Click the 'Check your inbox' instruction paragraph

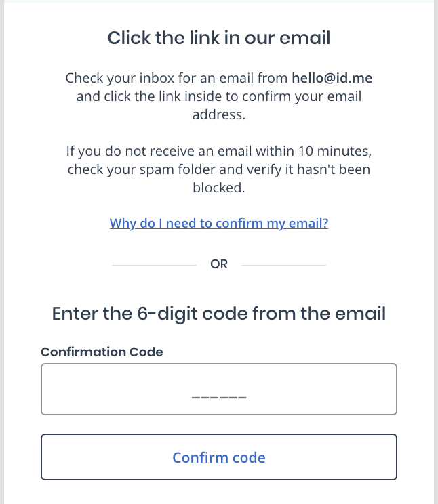click(218, 96)
